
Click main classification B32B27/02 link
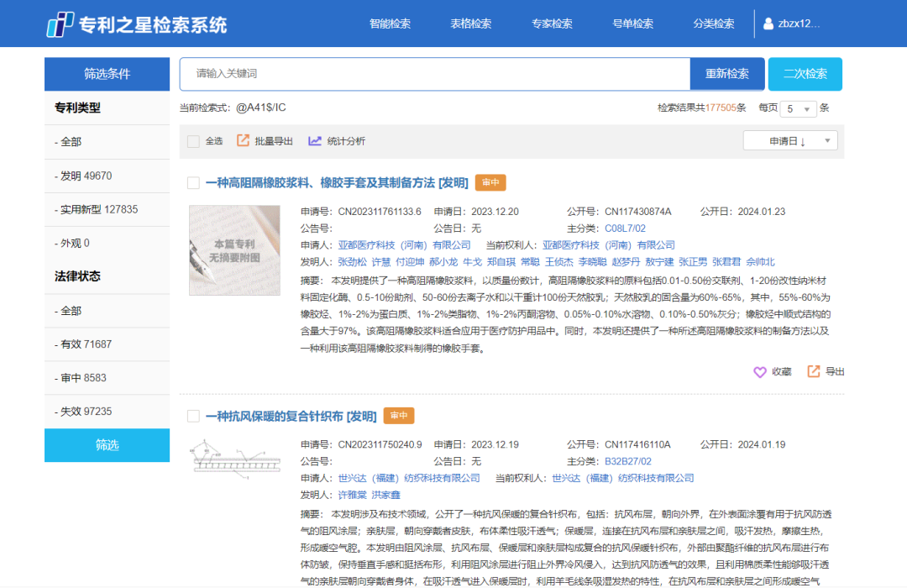628,462
